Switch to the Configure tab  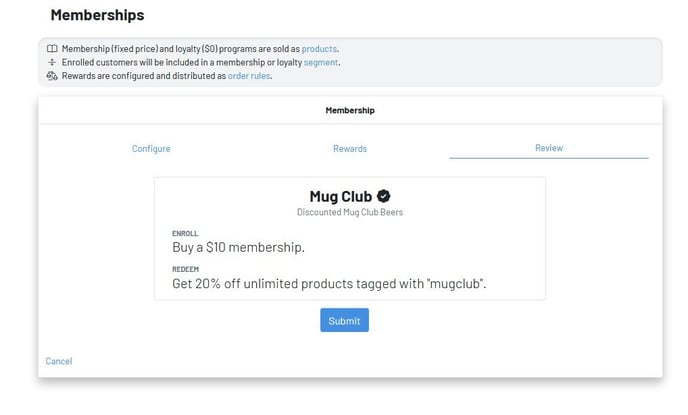point(151,148)
